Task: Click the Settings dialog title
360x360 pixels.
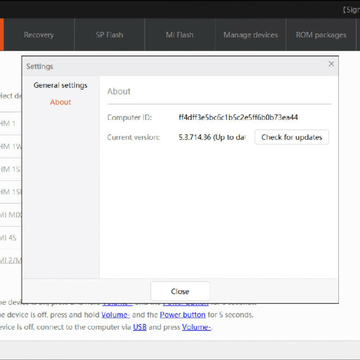Action: 40,66
